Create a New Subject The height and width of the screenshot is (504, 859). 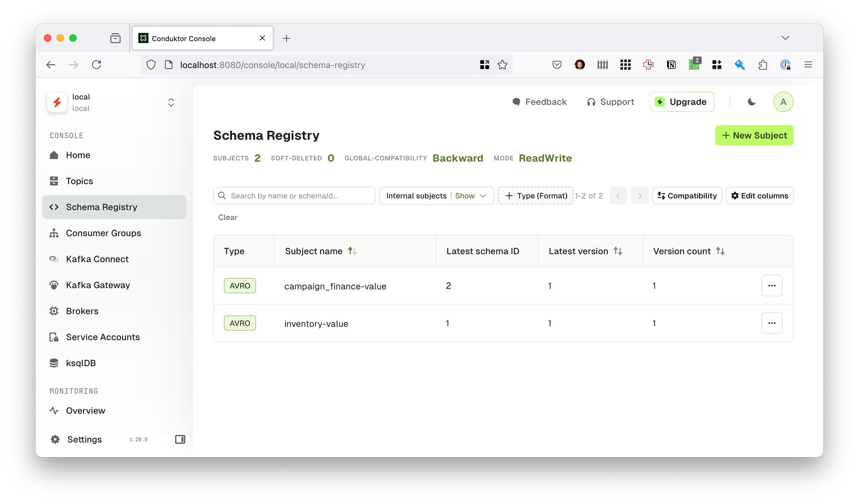754,135
